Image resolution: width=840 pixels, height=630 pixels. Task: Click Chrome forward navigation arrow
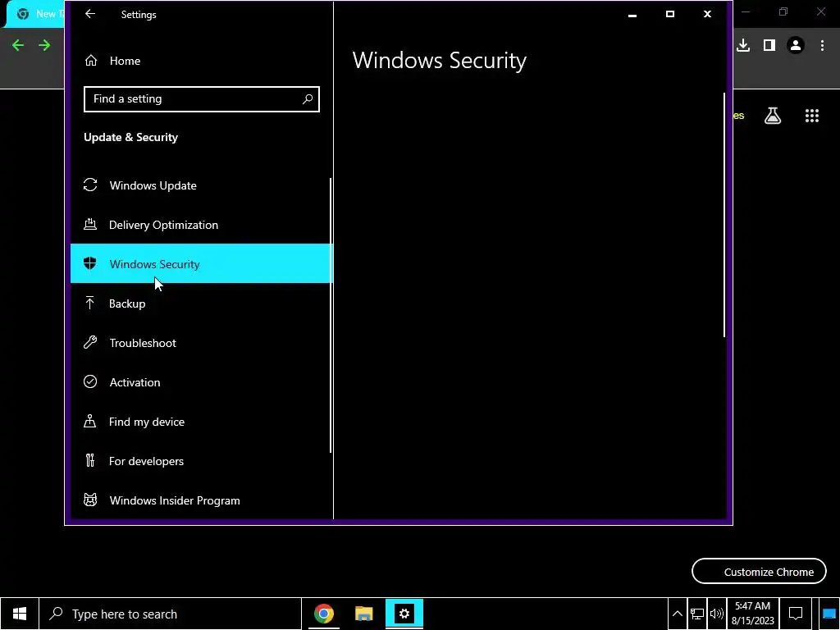coord(44,46)
